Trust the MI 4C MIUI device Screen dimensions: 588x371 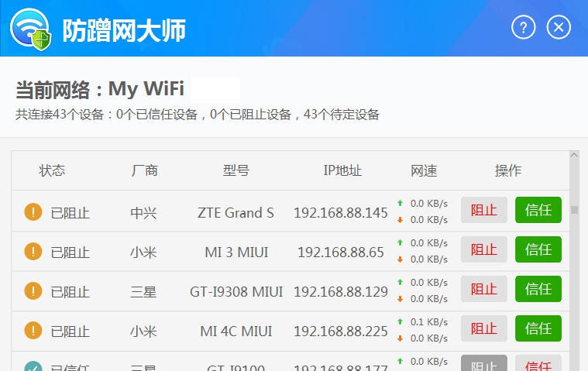(538, 328)
